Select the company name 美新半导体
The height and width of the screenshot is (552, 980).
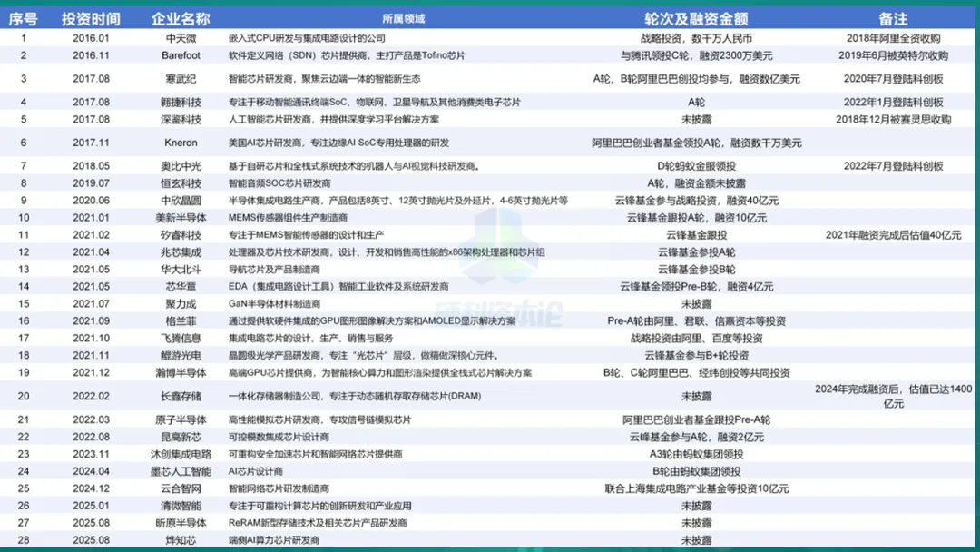[x=181, y=218]
